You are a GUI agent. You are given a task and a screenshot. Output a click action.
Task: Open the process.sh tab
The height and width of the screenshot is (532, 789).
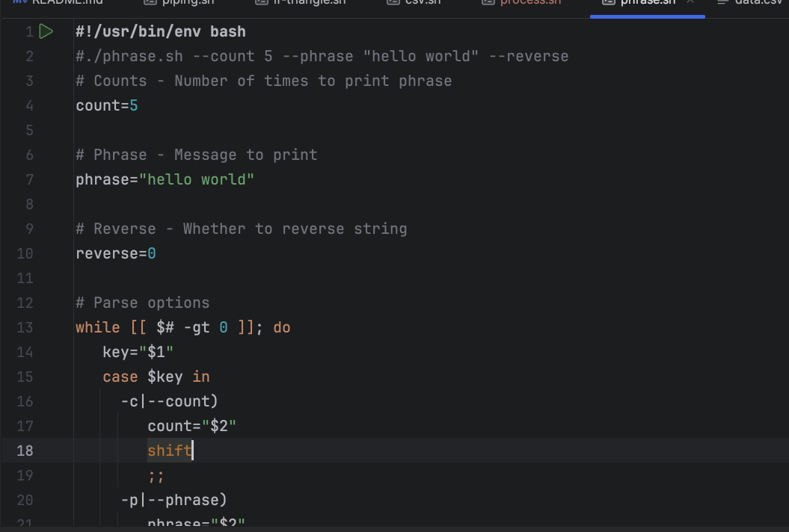click(x=530, y=2)
